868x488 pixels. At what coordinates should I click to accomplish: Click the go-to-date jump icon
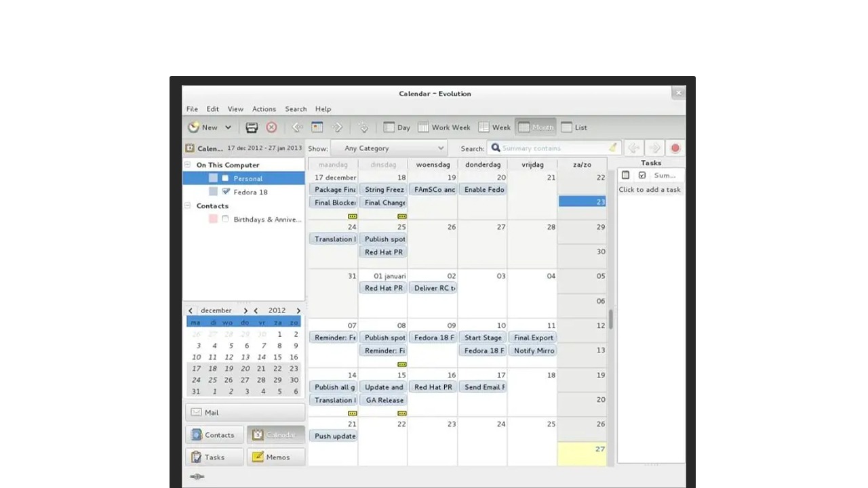[x=363, y=127]
